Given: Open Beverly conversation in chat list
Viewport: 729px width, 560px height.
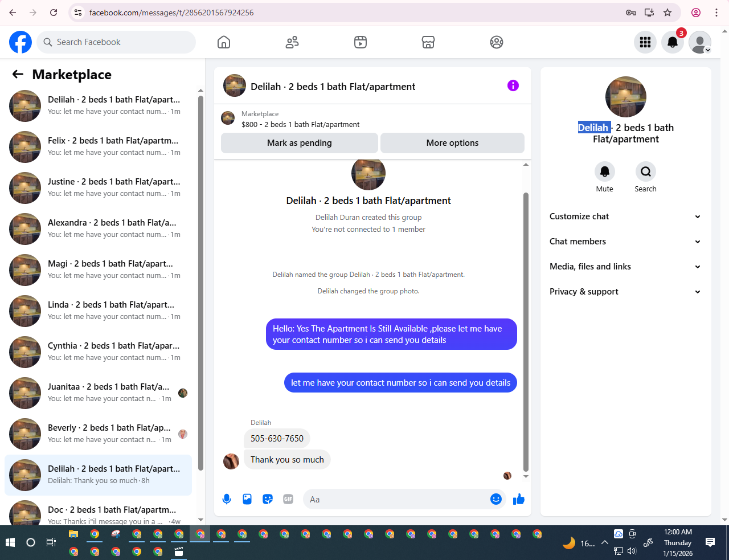Looking at the screenshot, I should click(x=98, y=434).
